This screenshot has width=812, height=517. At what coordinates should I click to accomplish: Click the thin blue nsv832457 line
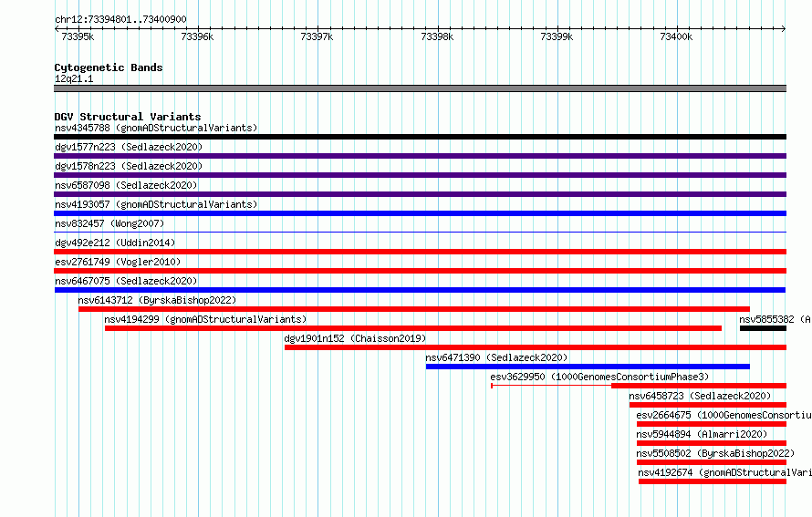pyautogui.click(x=420, y=232)
